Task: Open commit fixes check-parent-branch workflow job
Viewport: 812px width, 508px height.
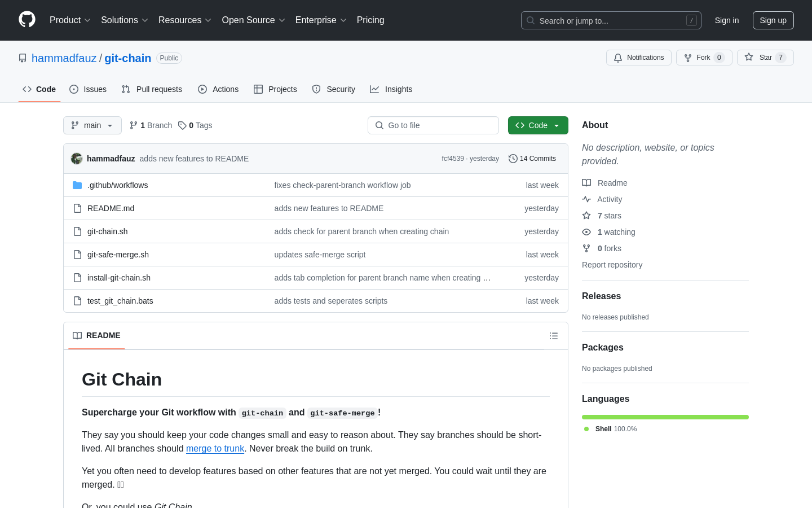Action: (342, 185)
